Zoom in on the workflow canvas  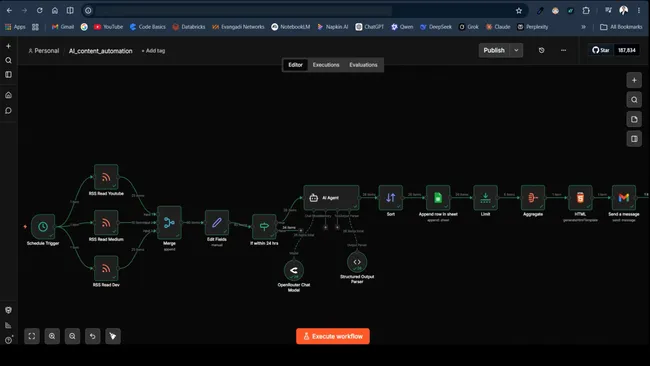pyautogui.click(x=52, y=336)
